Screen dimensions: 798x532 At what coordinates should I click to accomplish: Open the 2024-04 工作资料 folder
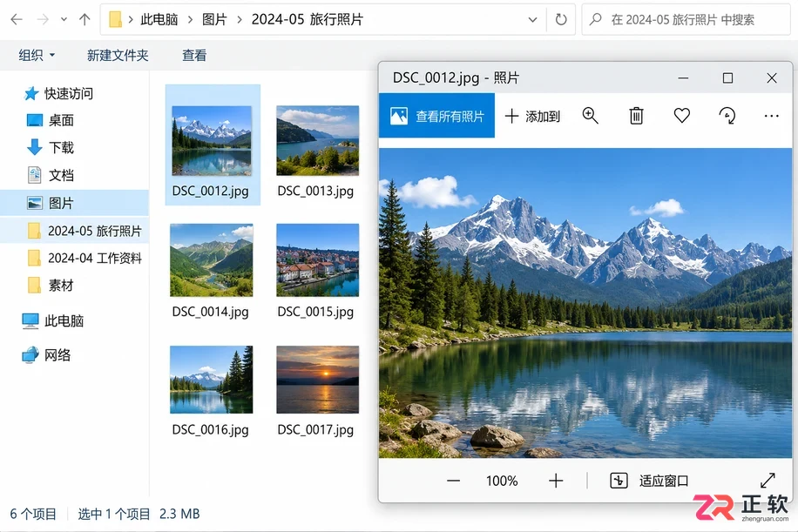click(85, 259)
